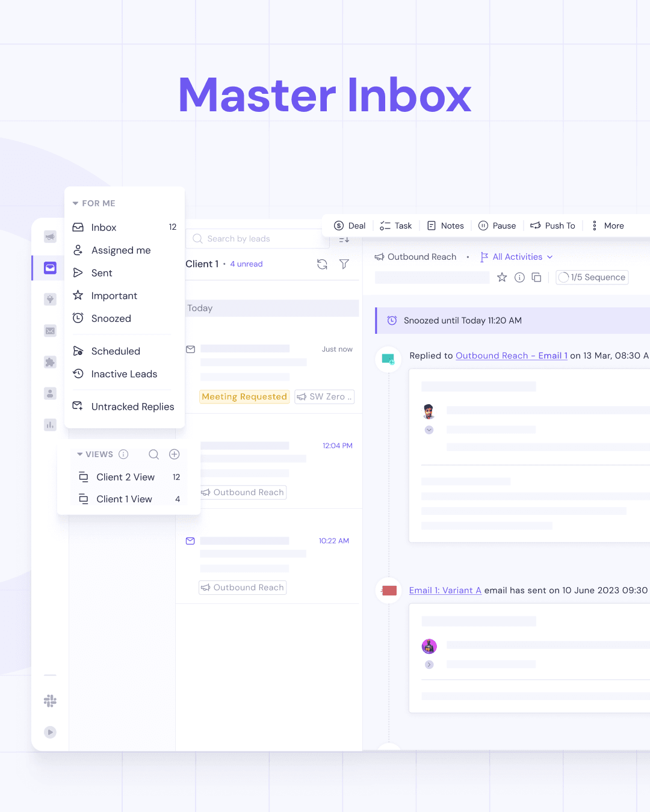Screen dimensions: 650x812
Task: Click the lead info icon
Action: (519, 277)
